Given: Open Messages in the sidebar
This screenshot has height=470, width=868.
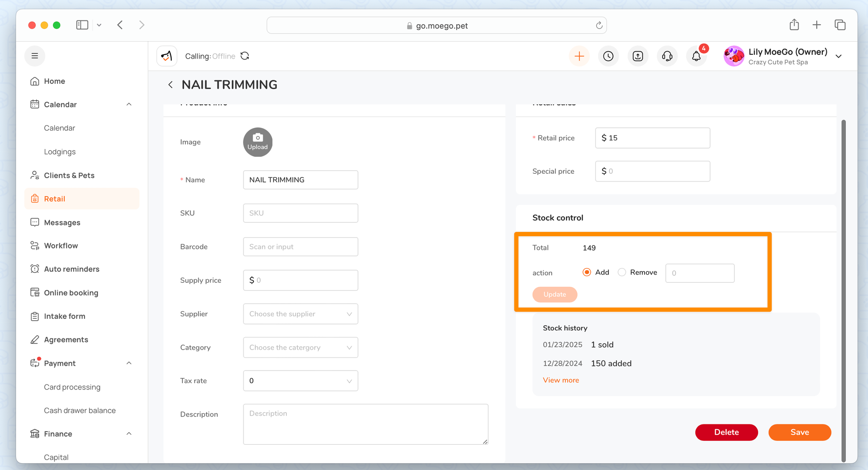Looking at the screenshot, I should (x=62, y=222).
